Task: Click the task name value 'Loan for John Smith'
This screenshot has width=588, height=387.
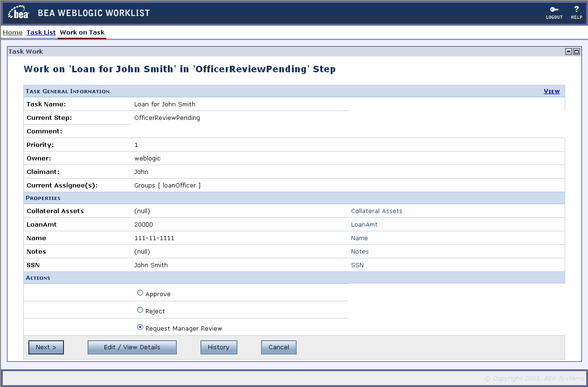Action: click(x=165, y=104)
